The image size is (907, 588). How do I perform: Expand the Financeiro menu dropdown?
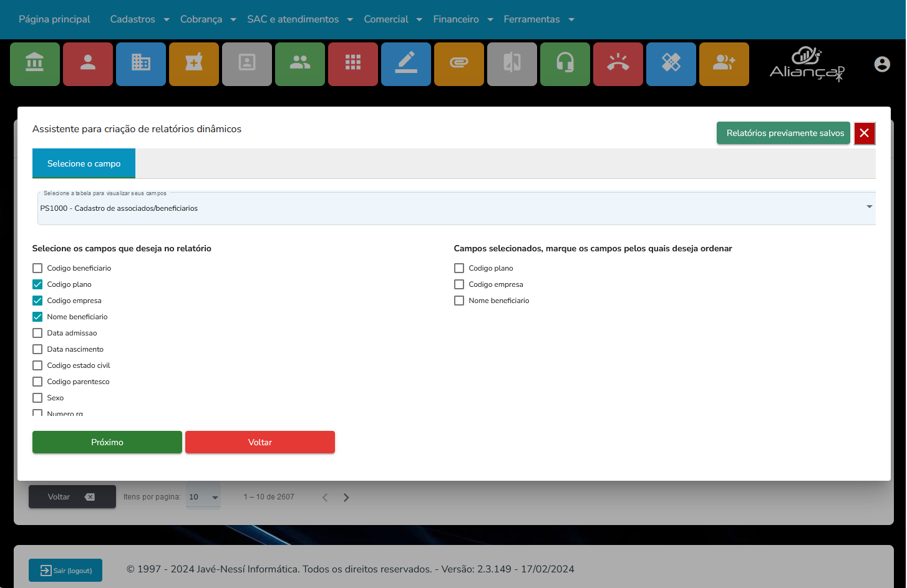[463, 19]
